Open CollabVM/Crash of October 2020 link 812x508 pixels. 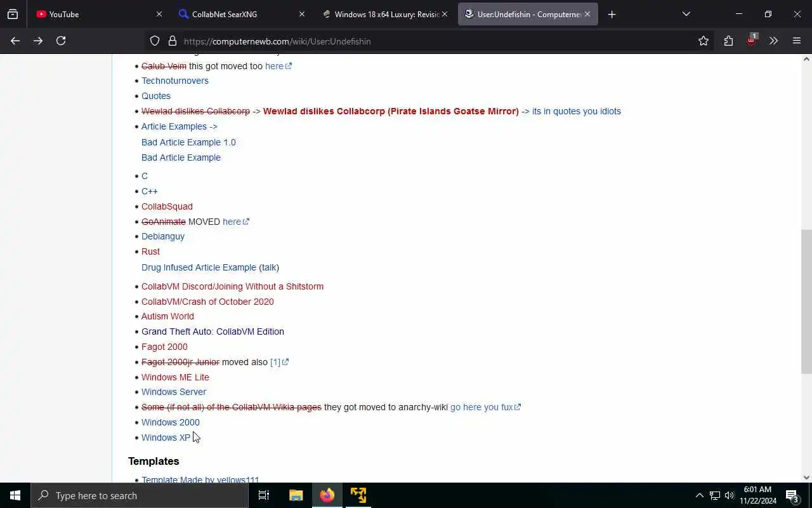pos(207,302)
